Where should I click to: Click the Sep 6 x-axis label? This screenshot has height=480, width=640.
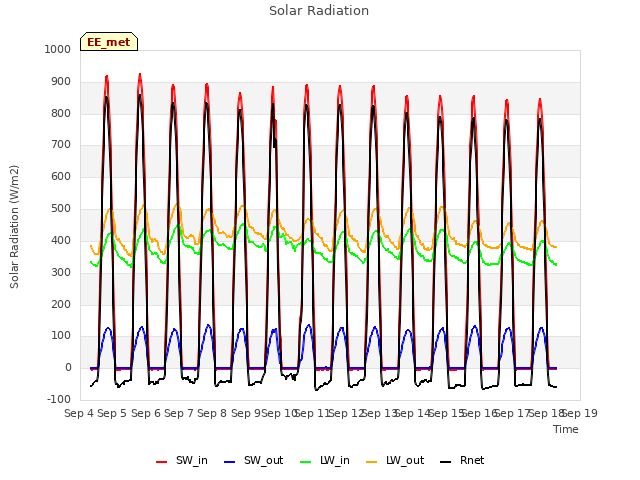[x=146, y=413]
